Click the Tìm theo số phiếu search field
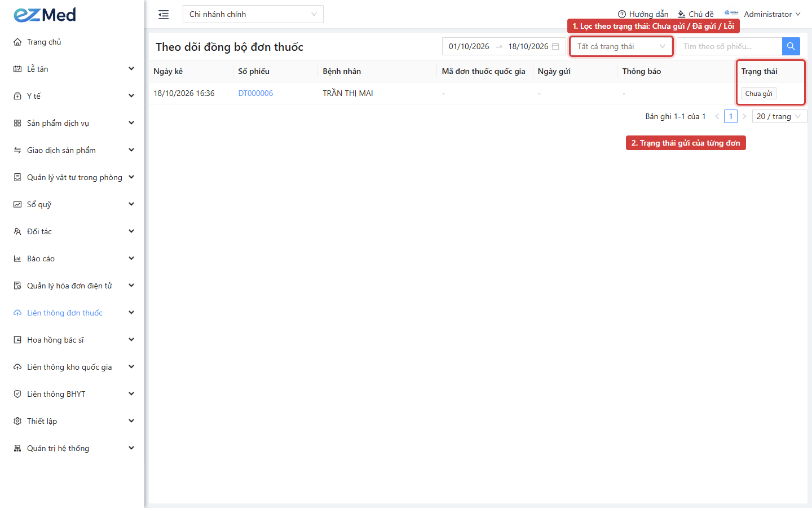Viewport: 812px width, 508px height. 729,46
